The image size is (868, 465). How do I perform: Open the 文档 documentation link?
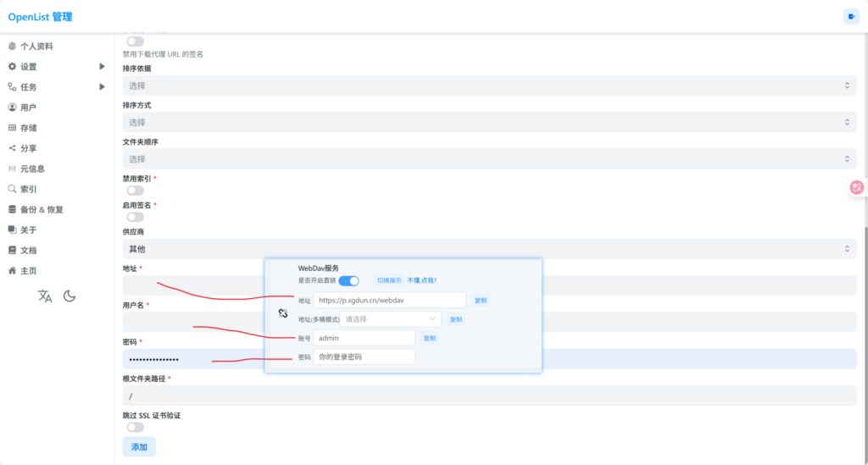point(28,251)
